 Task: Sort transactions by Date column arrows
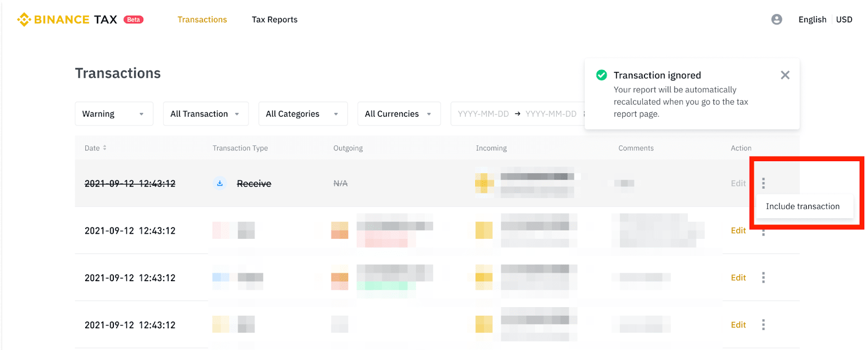tap(105, 148)
